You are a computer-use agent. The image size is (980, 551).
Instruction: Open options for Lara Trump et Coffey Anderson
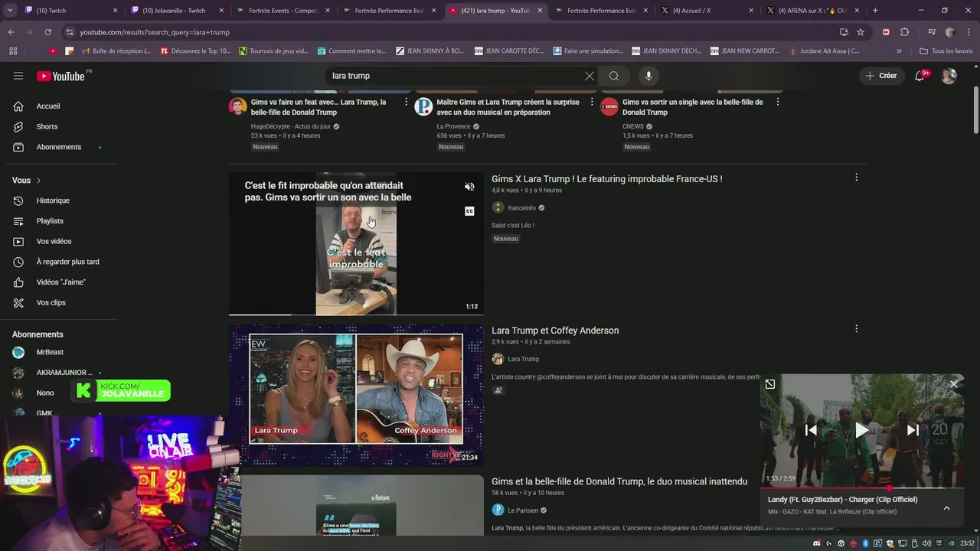[856, 329]
